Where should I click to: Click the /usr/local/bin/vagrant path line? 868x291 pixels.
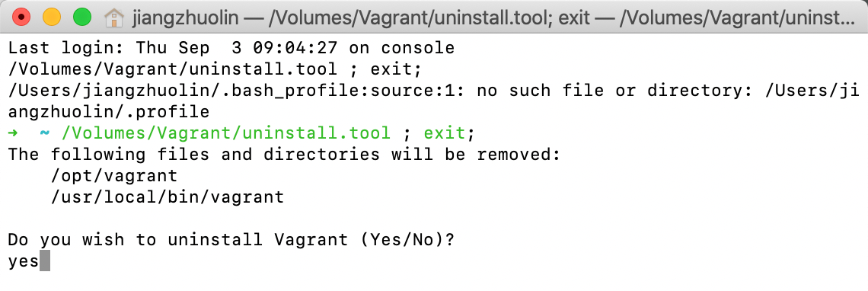click(168, 197)
